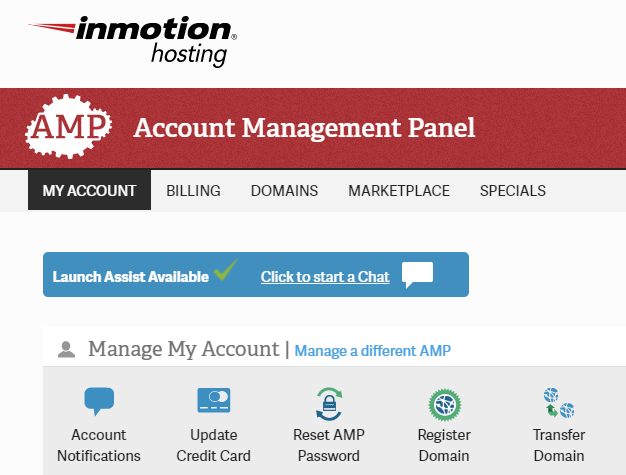This screenshot has height=475, width=626.
Task: Switch to the Billing tab
Action: (x=193, y=190)
